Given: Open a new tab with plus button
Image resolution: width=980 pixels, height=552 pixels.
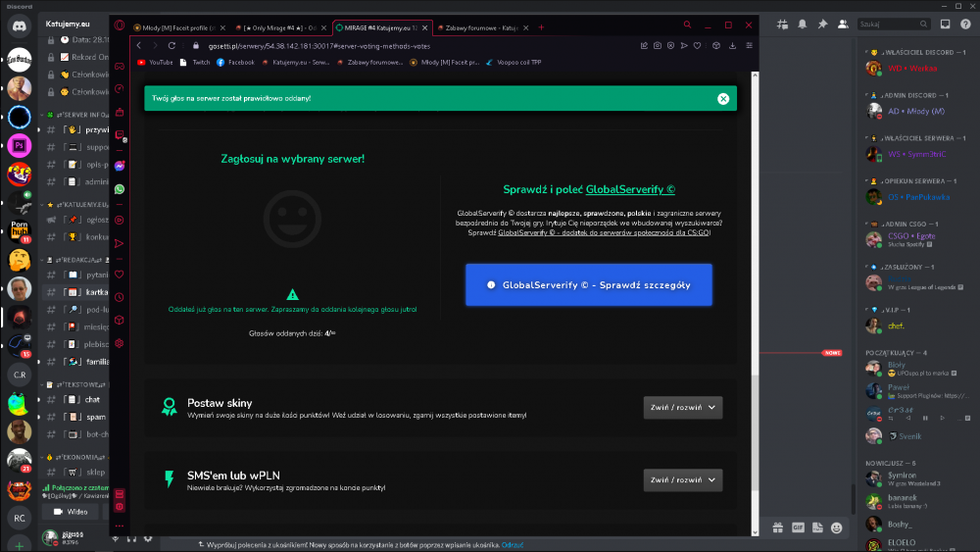Looking at the screenshot, I should [541, 27].
